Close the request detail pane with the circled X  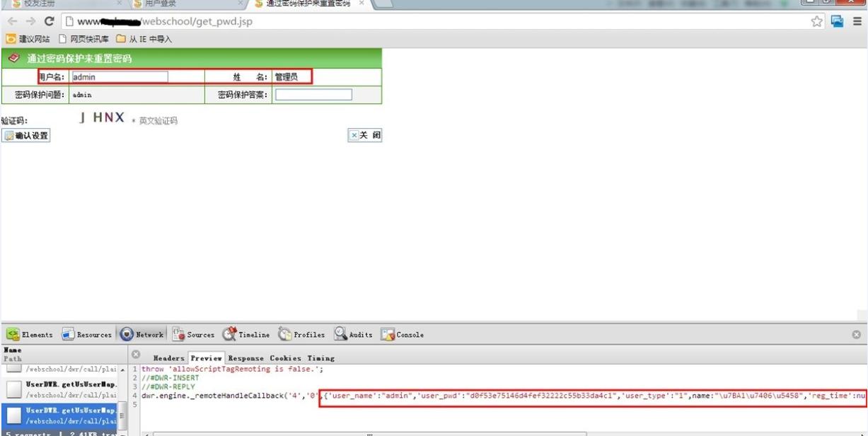[x=136, y=354]
